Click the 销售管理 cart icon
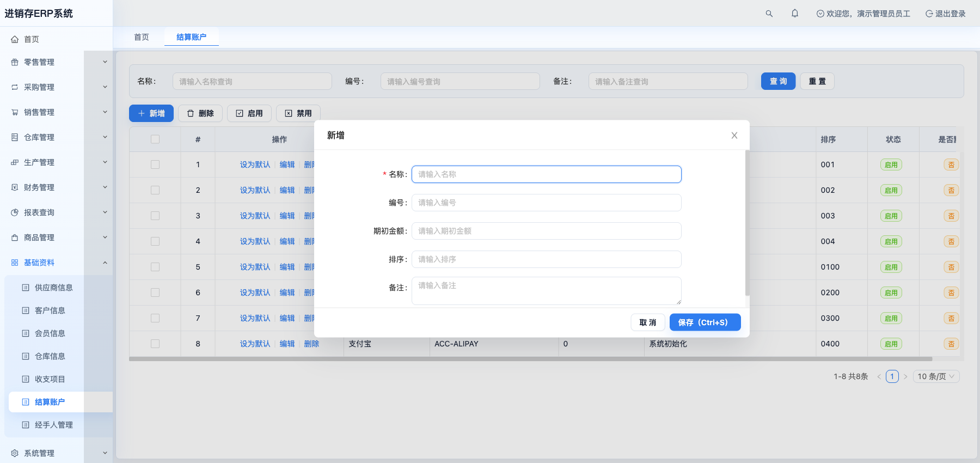Screen dimensions: 980x463 click(15, 112)
